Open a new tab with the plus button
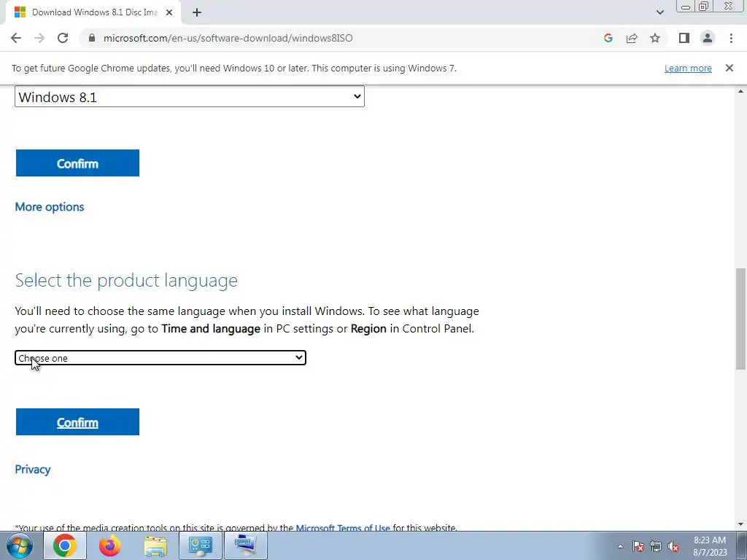This screenshot has width=747, height=560. [x=197, y=12]
